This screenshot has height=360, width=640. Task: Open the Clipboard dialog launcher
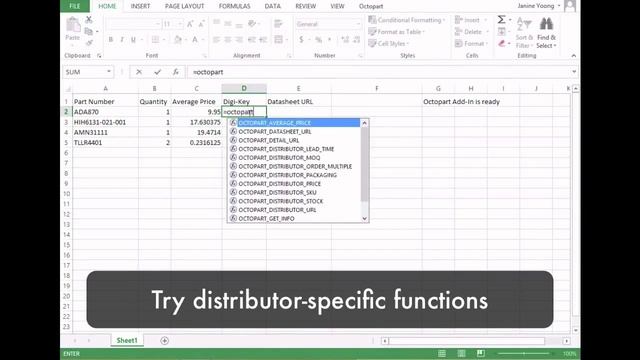click(x=99, y=56)
